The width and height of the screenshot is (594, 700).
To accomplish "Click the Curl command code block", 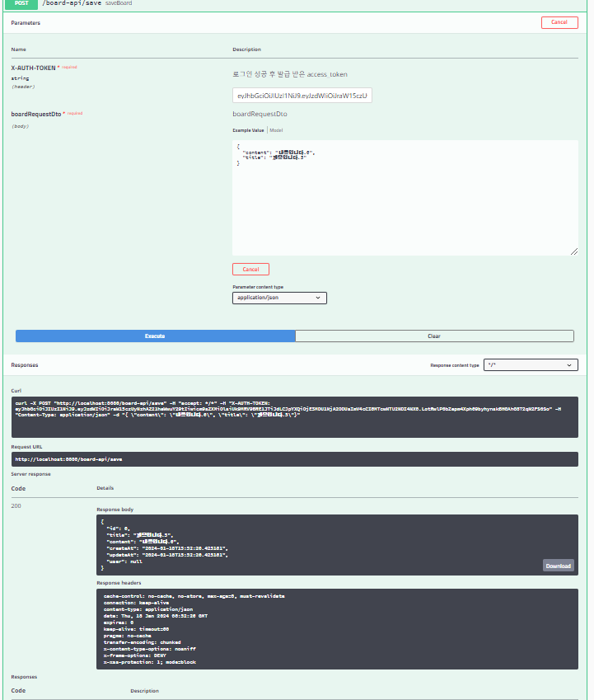I will coord(295,417).
